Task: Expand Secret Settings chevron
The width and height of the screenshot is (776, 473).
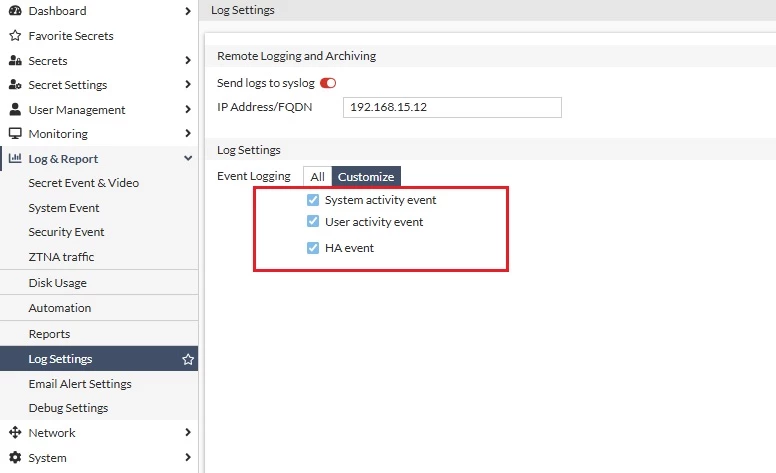Action: tap(188, 85)
